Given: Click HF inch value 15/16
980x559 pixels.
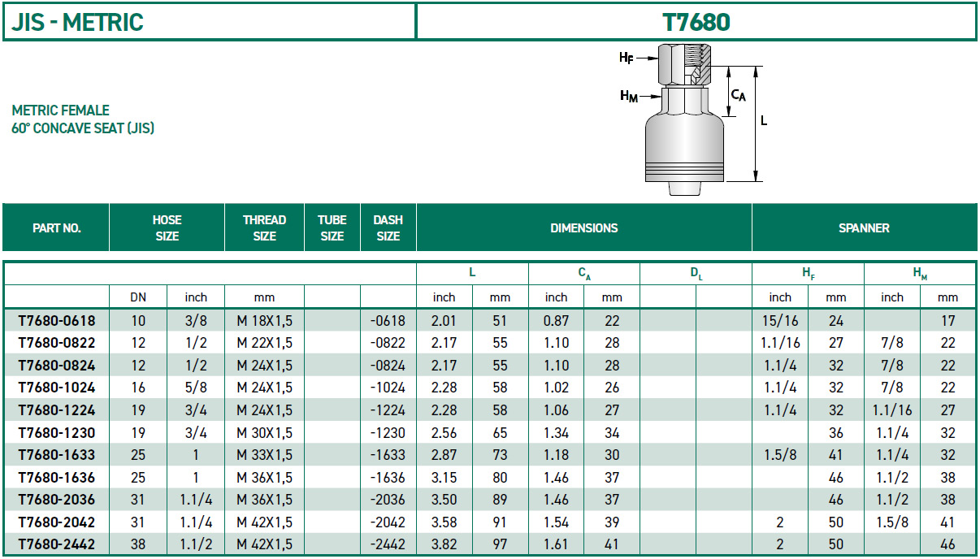Looking at the screenshot, I should pyautogui.click(x=780, y=321).
